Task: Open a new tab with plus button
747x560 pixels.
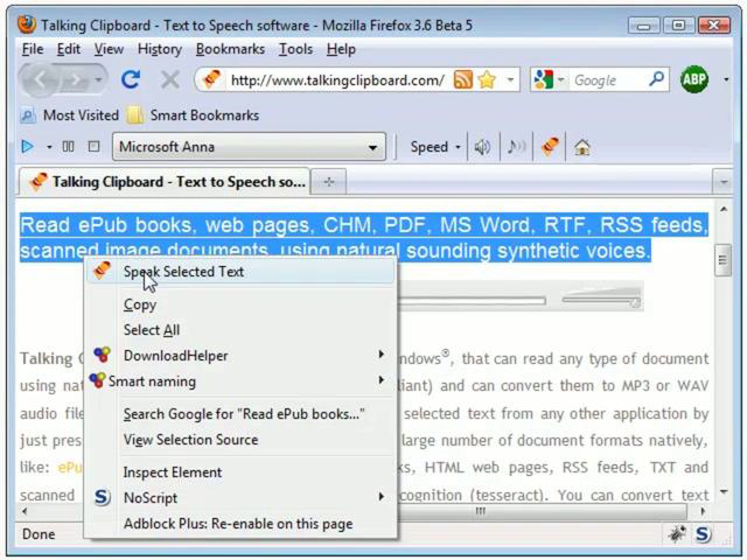Action: pyautogui.click(x=328, y=182)
